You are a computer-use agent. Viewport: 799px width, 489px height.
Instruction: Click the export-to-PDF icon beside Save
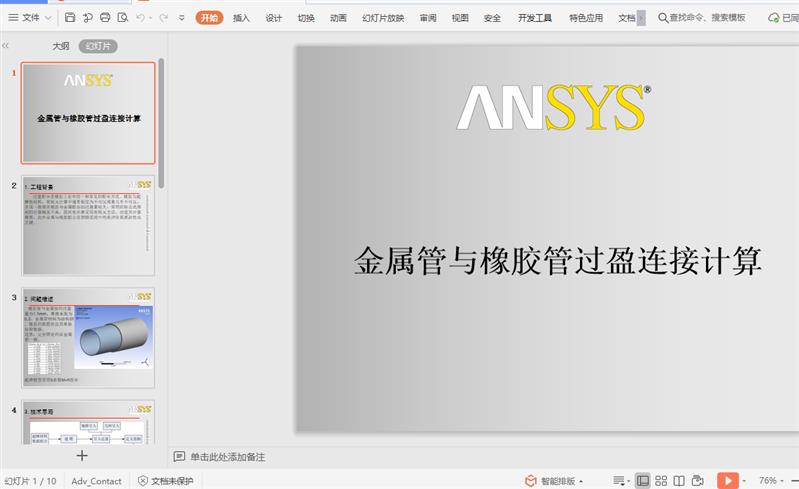point(88,18)
